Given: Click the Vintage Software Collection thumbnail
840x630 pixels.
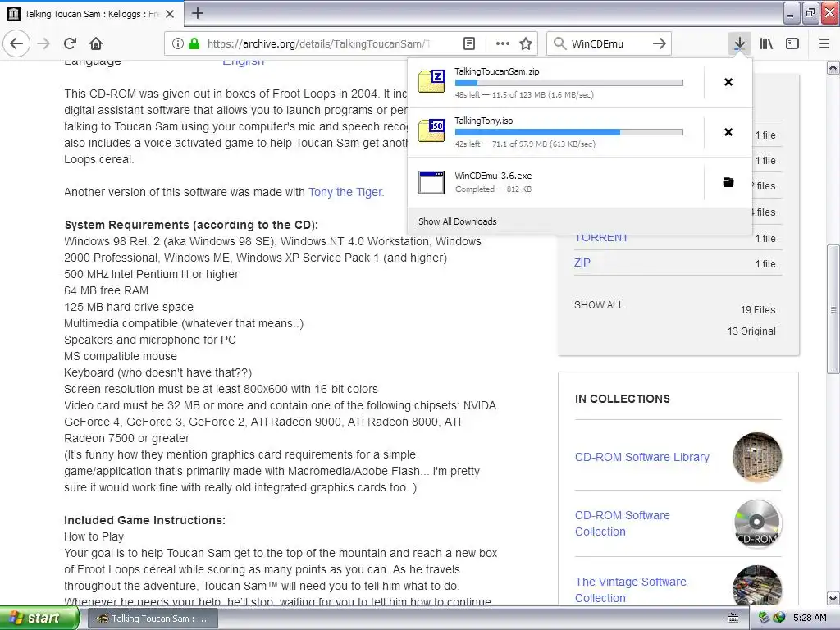Looking at the screenshot, I should (757, 586).
